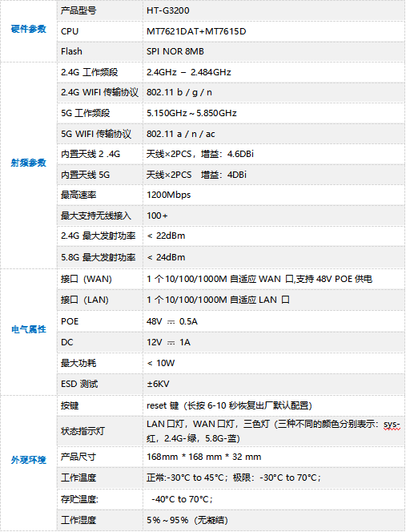Select the 1200Mbps value
The image size is (406, 532).
(169, 195)
